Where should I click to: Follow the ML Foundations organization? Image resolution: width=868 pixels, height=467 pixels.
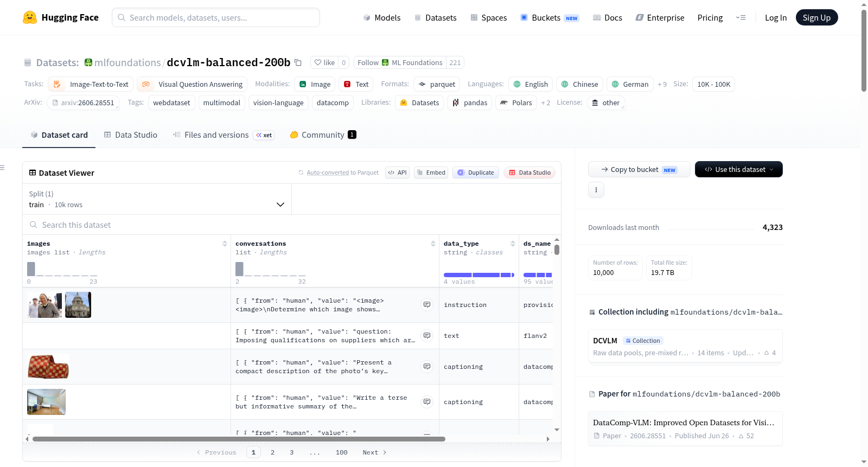click(400, 62)
